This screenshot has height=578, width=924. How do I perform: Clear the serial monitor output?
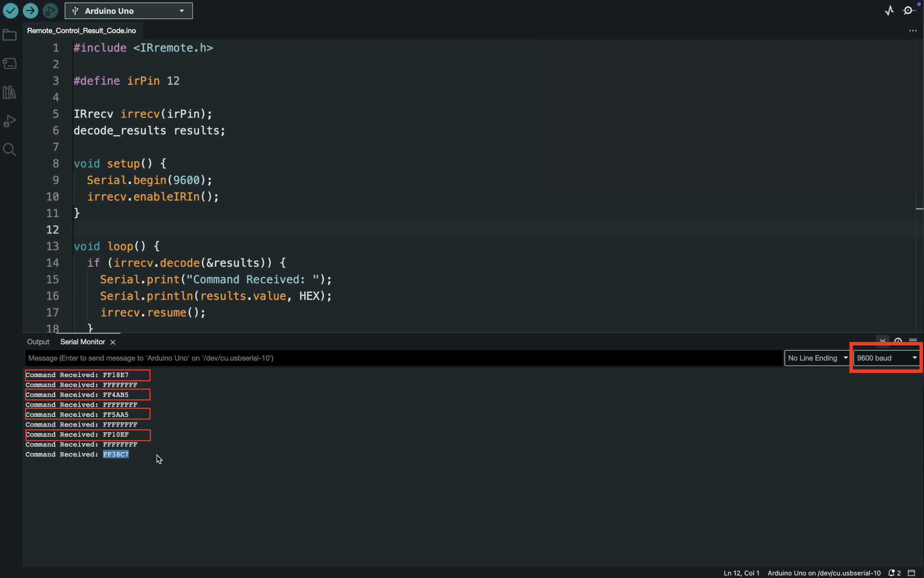913,341
